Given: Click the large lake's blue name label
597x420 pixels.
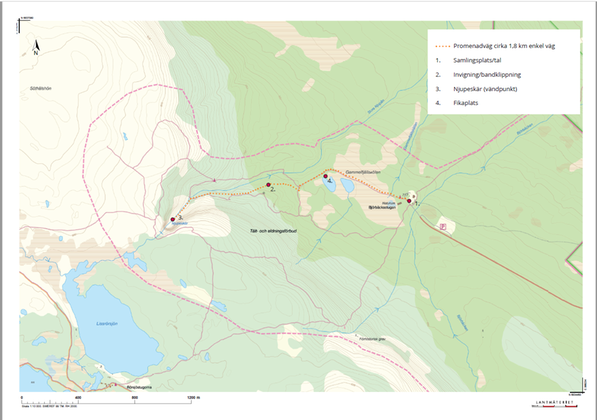Looking at the screenshot, I should point(107,324).
